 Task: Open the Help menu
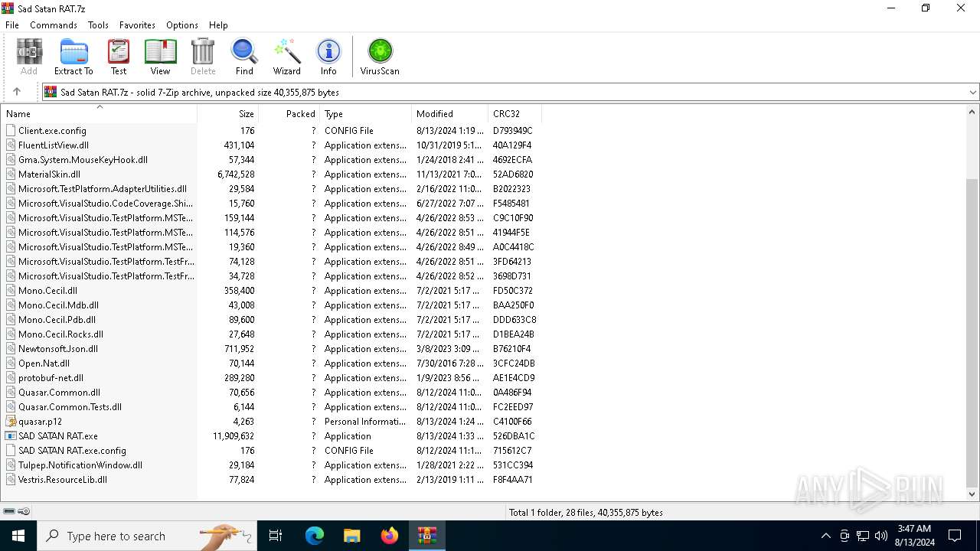pos(218,25)
